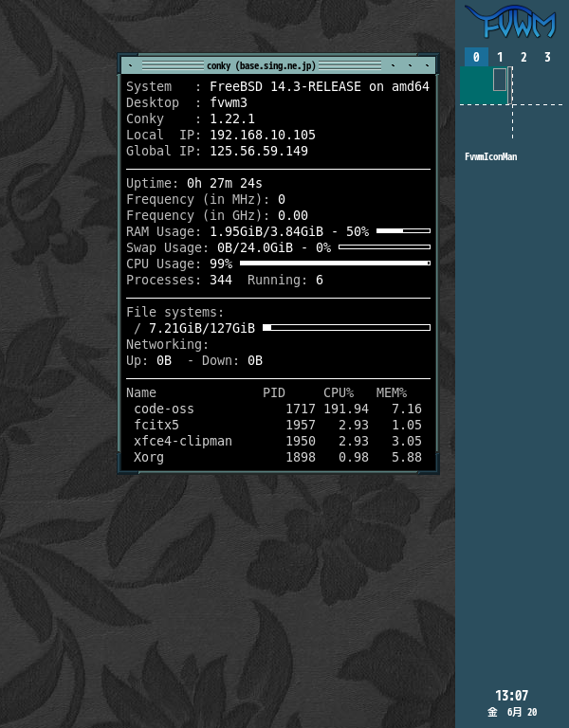Click the RAM Usage progress bar
The height and width of the screenshot is (728, 569).
click(x=403, y=230)
